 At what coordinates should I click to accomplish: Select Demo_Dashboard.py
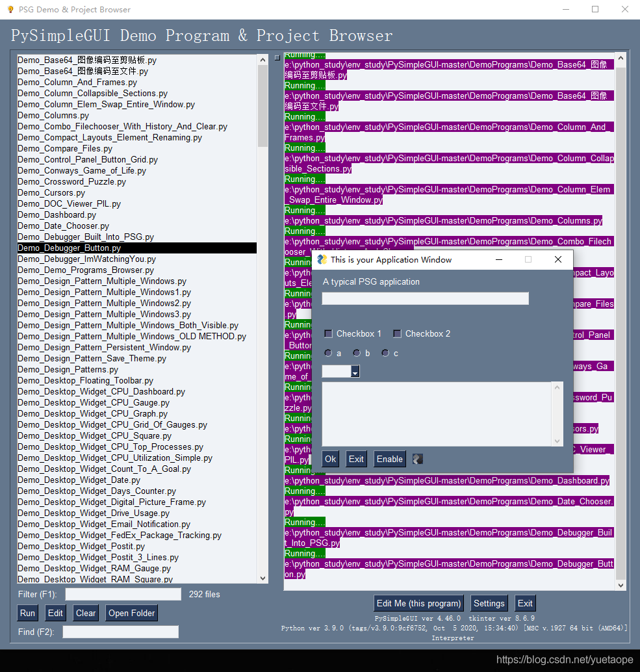(137, 214)
